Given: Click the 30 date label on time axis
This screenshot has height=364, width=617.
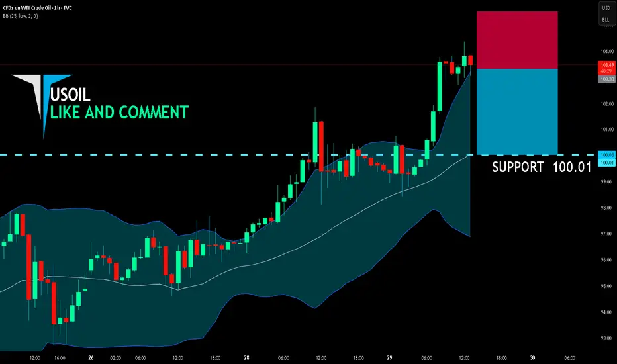Looking at the screenshot, I should (532, 358).
